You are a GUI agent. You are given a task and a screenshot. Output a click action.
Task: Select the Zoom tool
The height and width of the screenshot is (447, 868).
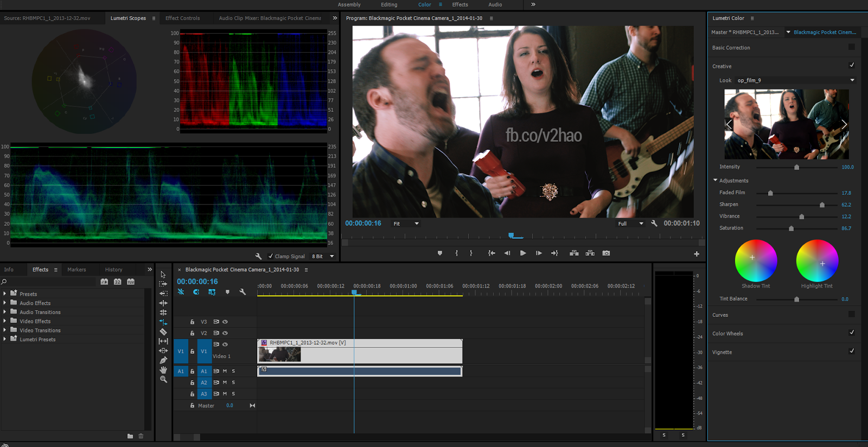tap(163, 380)
